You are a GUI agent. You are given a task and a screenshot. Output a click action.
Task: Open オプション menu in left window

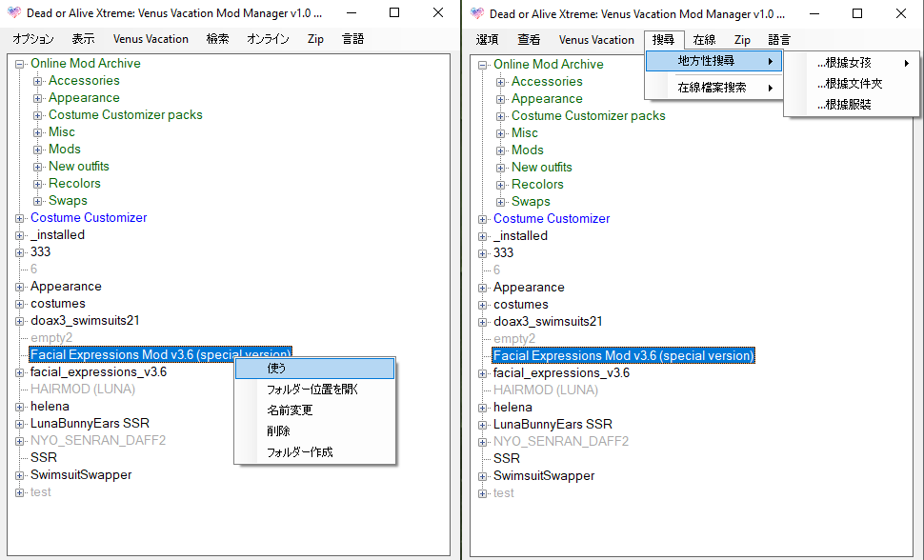point(33,39)
